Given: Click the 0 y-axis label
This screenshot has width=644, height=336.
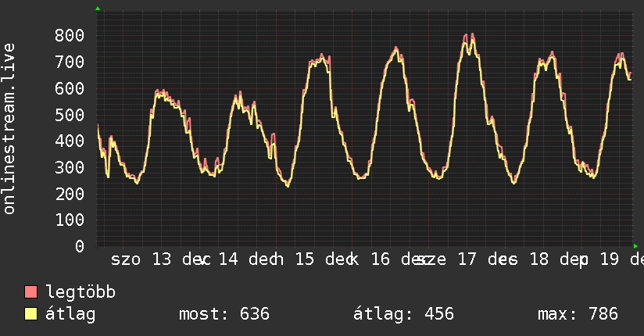Looking at the screenshot, I should [x=80, y=246].
